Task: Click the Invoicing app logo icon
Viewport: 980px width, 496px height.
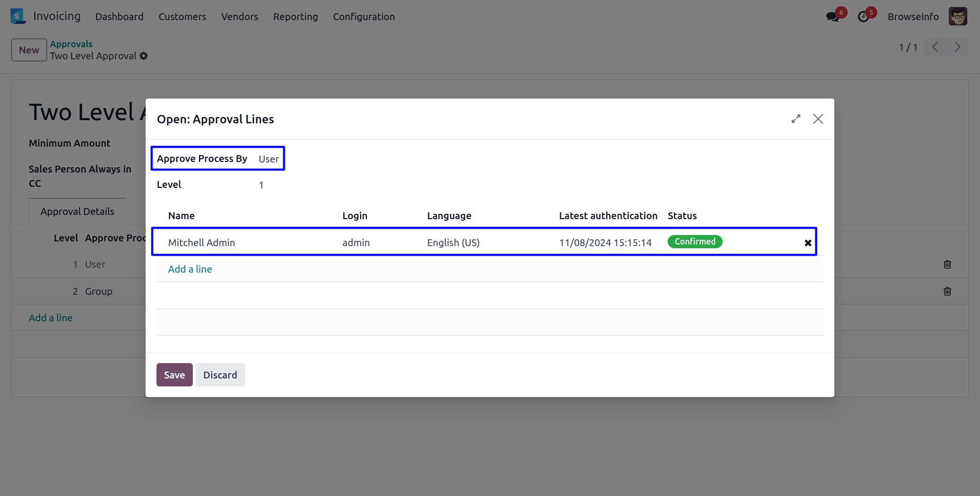Action: point(17,16)
